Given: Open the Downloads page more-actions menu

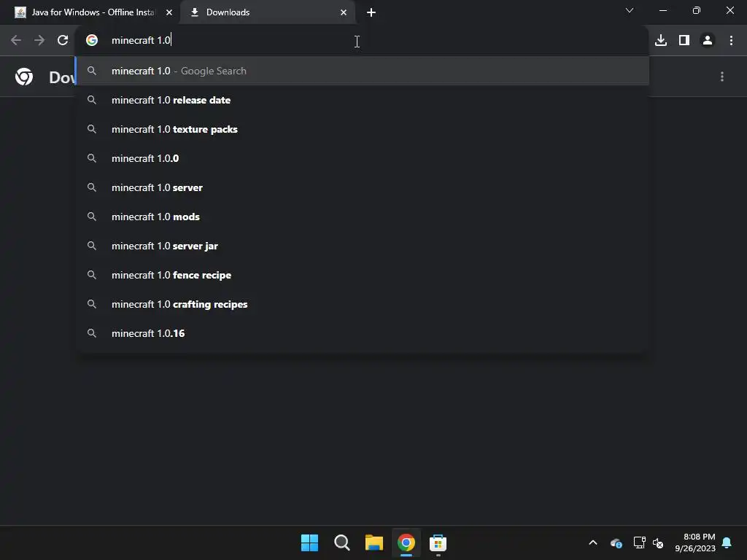Looking at the screenshot, I should (722, 77).
